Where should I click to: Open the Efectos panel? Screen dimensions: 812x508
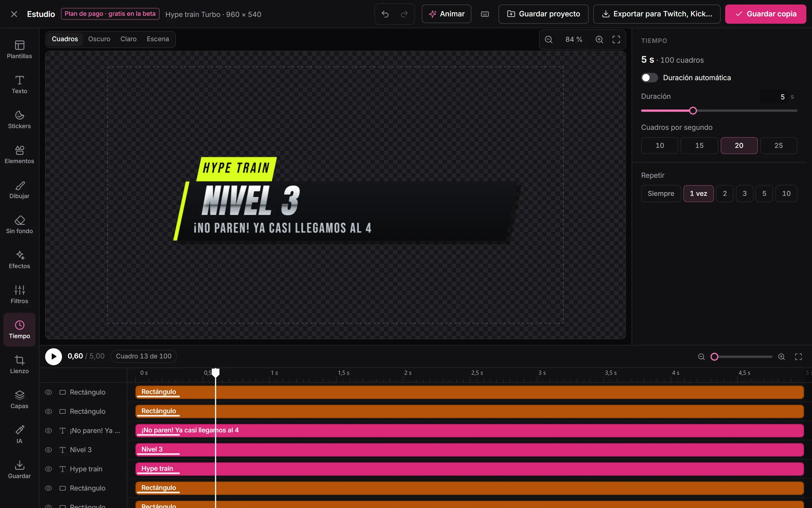19,259
